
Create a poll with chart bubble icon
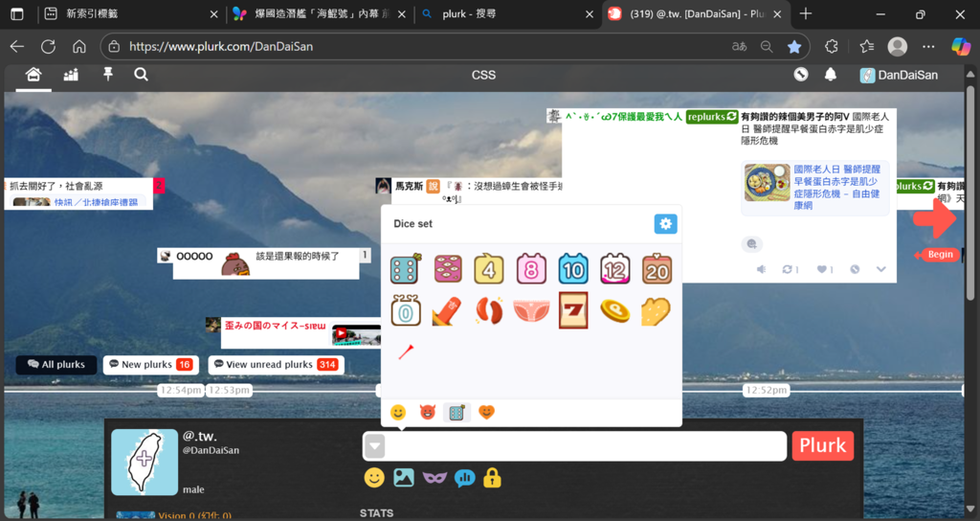[x=465, y=477]
